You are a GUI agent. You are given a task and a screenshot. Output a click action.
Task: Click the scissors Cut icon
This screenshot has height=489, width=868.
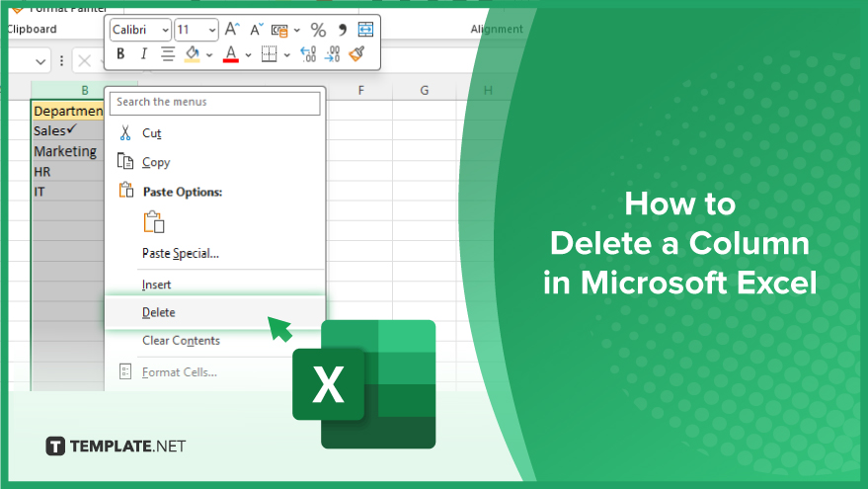125,133
